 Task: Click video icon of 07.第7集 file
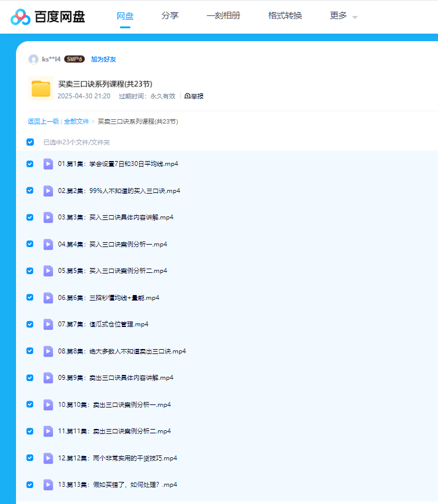tap(48, 325)
